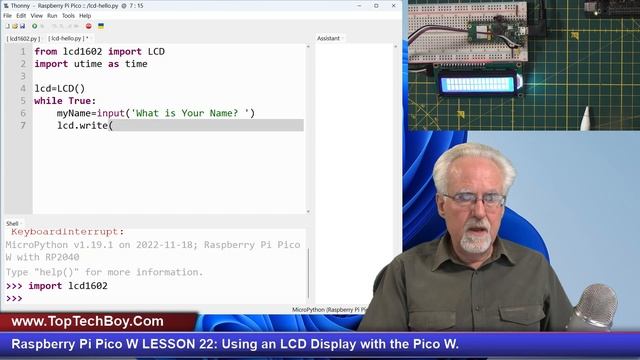Click the Ukraine flag support icon

pos(101,26)
